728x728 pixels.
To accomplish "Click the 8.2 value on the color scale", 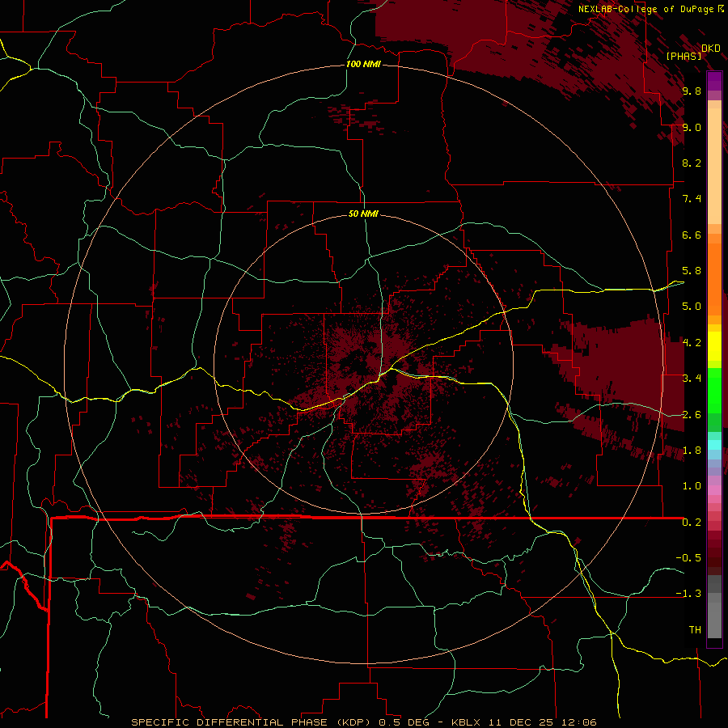I will tap(692, 163).
